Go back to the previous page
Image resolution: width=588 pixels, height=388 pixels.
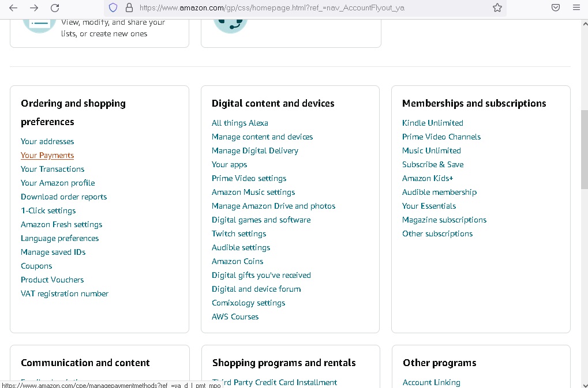[13, 8]
